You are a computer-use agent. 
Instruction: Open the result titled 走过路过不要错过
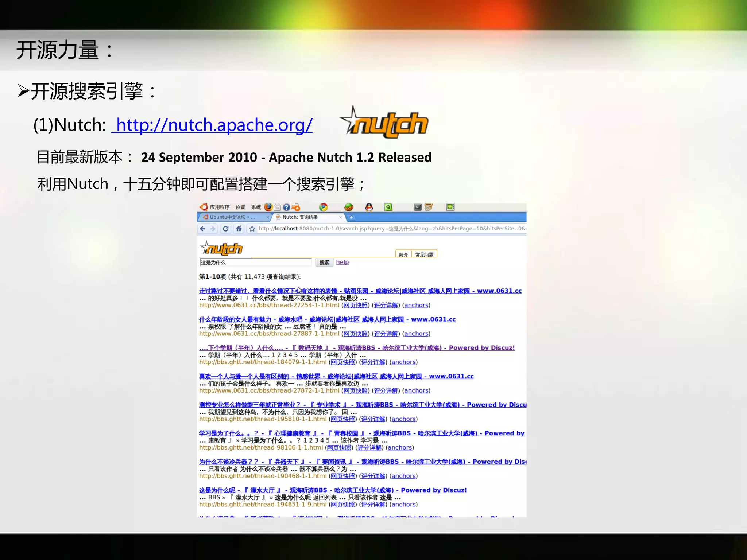tap(360, 291)
